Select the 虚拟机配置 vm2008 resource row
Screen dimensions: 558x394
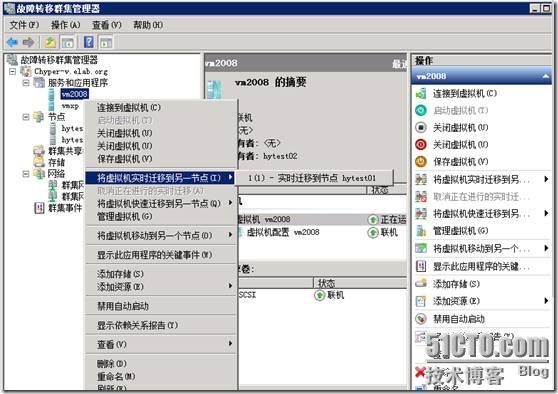[x=322, y=233]
